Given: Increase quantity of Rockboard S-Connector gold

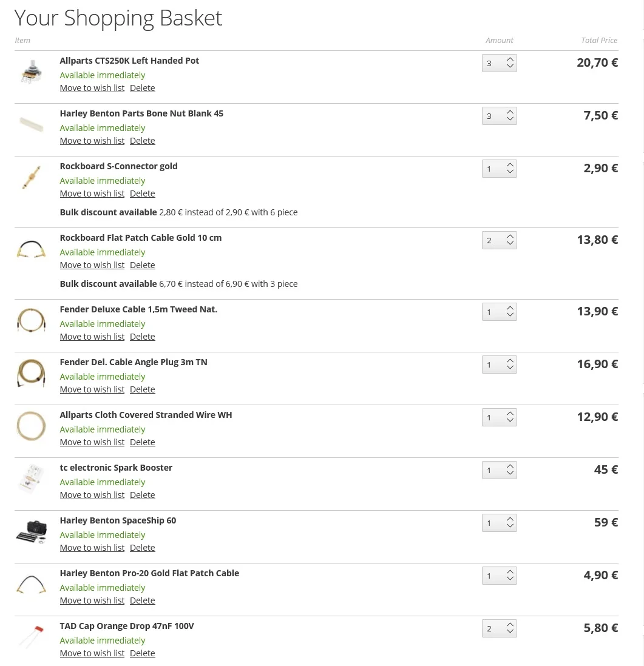Looking at the screenshot, I should tap(510, 165).
